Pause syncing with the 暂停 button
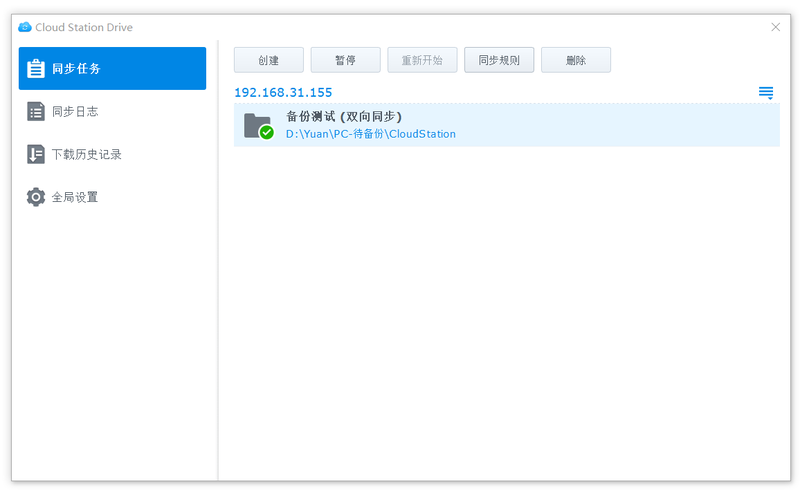This screenshot has width=800, height=493. coord(345,60)
